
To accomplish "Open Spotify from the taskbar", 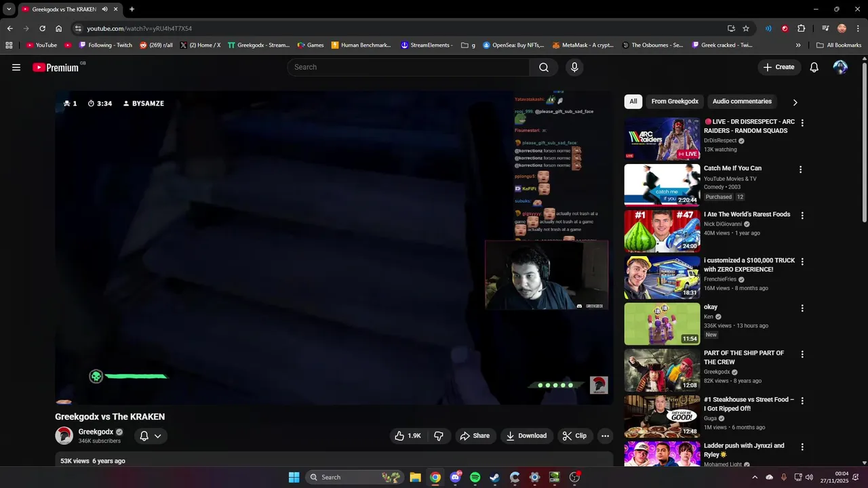I will (x=475, y=477).
